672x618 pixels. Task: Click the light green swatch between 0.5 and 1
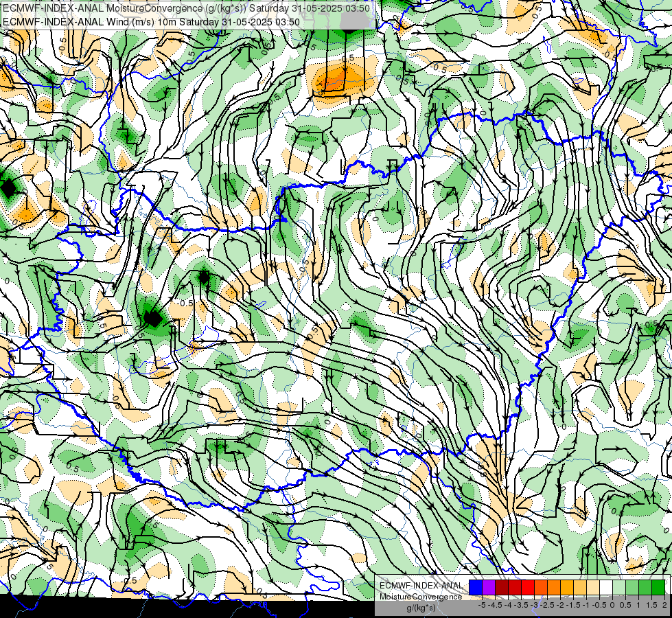[x=632, y=587]
